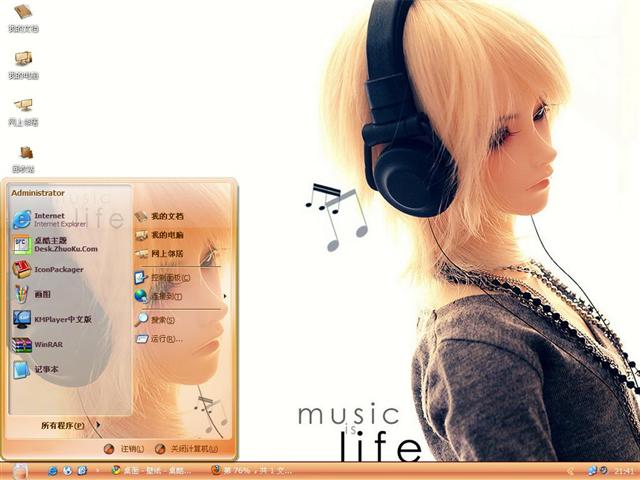Click the taskbar clock

[624, 471]
